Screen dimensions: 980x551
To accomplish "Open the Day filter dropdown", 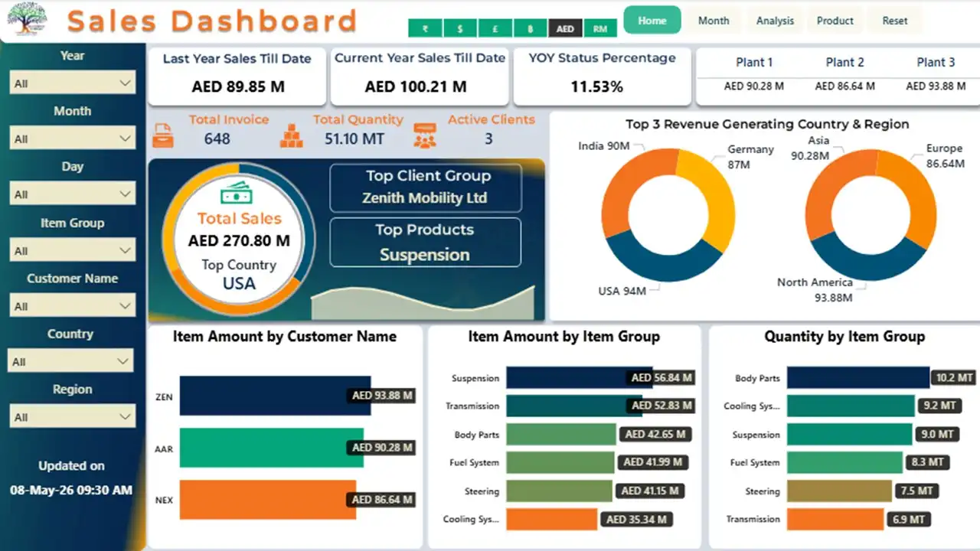I will (72, 194).
